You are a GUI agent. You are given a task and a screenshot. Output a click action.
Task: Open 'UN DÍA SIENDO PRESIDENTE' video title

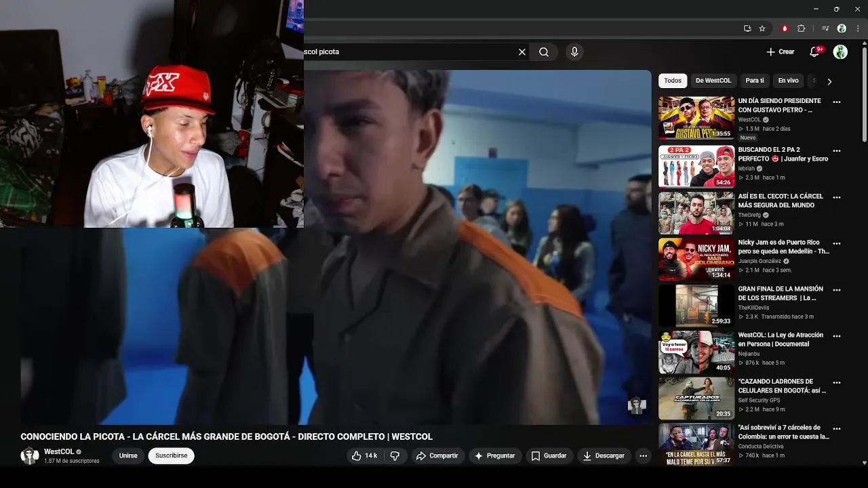[779, 105]
